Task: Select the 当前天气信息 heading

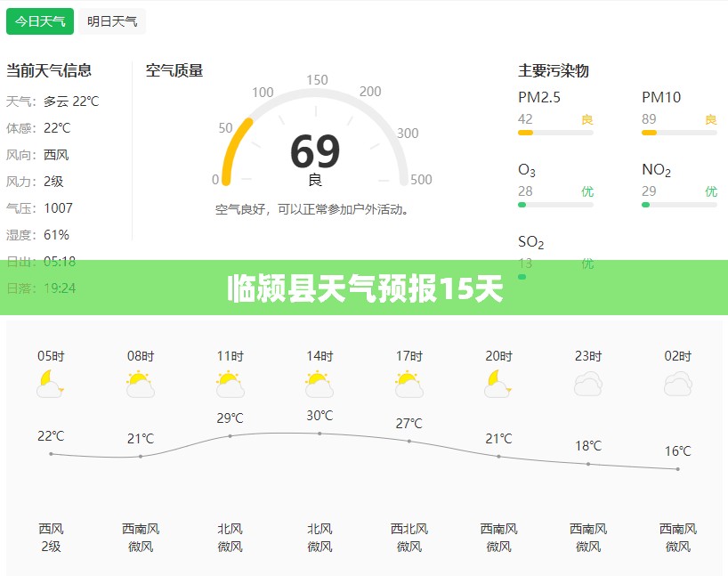Action: (49, 70)
